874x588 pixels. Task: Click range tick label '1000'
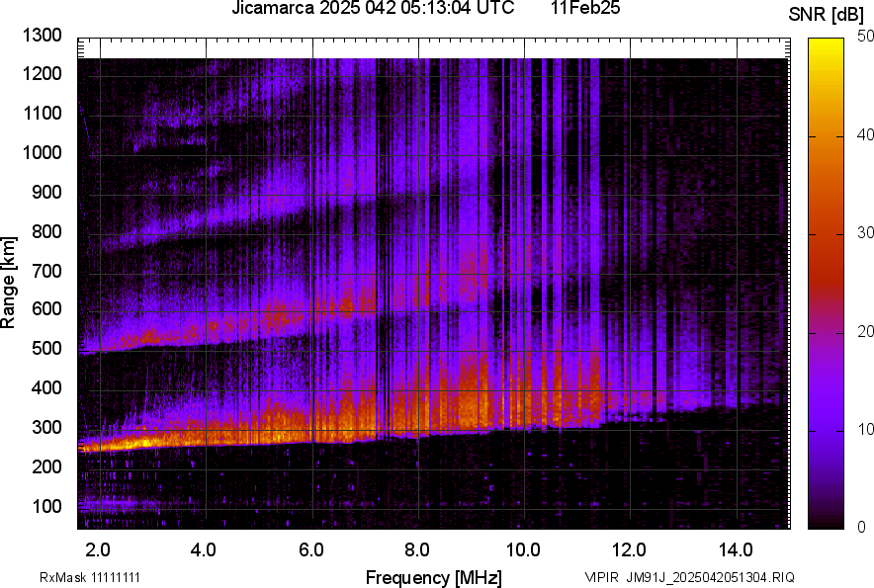point(42,152)
